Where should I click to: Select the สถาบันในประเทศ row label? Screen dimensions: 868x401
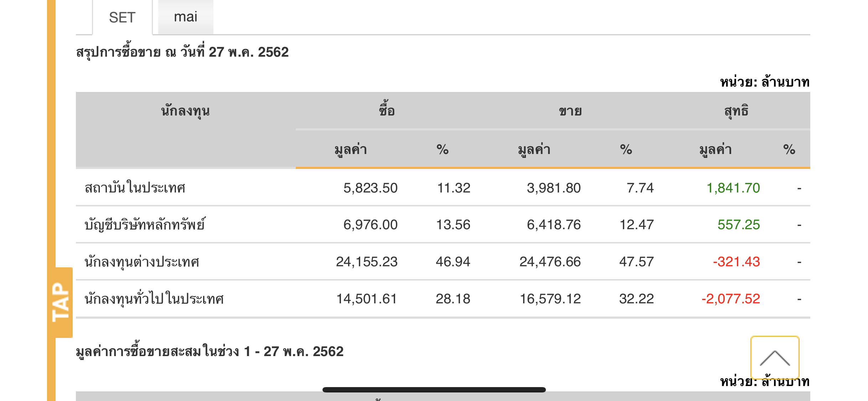click(x=135, y=188)
